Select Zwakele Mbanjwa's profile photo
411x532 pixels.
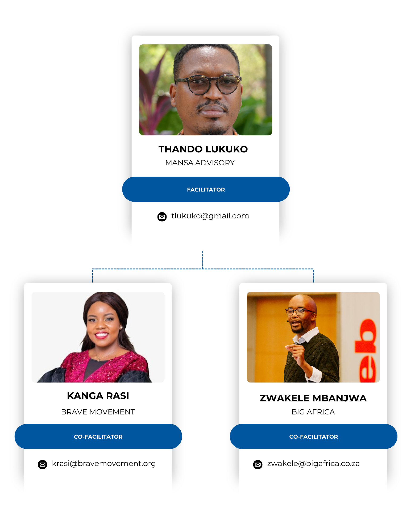pyautogui.click(x=313, y=337)
